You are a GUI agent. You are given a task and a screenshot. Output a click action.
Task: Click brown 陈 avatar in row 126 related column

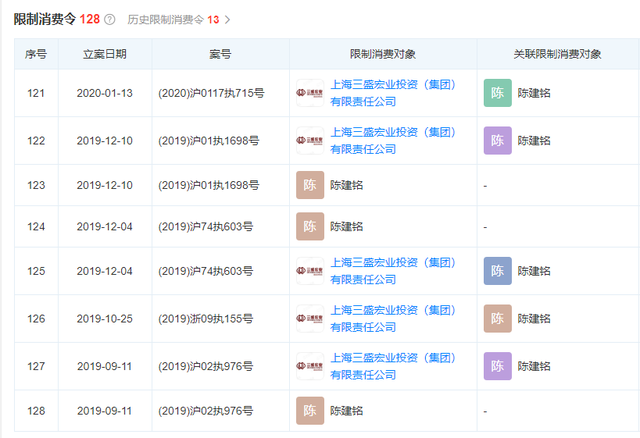pos(498,318)
